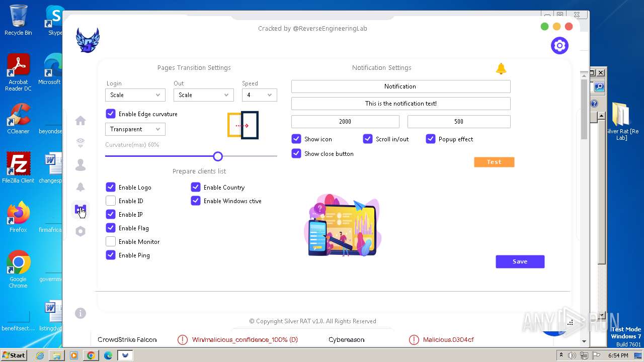Open Chrome from the taskbar
This screenshot has height=362, width=644.
click(91, 355)
